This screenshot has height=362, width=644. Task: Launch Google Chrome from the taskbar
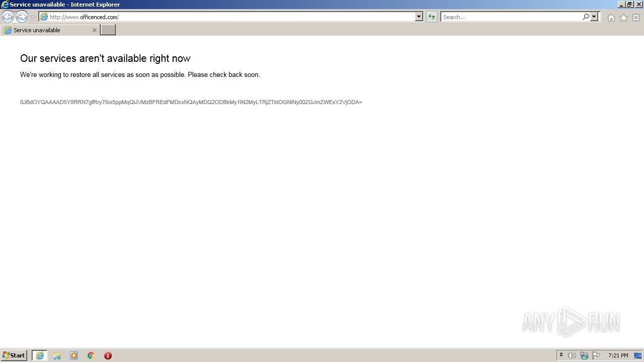(91, 355)
